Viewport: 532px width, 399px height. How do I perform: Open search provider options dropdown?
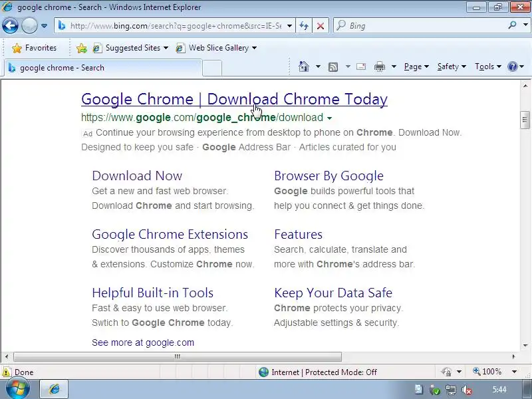(x=525, y=25)
